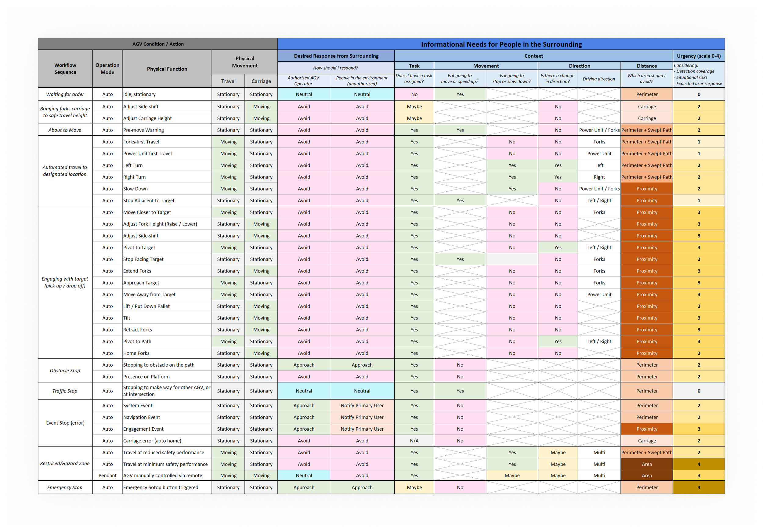Select 'Informational Needs for People in the Surrounding' header
The width and height of the screenshot is (763, 532).
coord(501,44)
